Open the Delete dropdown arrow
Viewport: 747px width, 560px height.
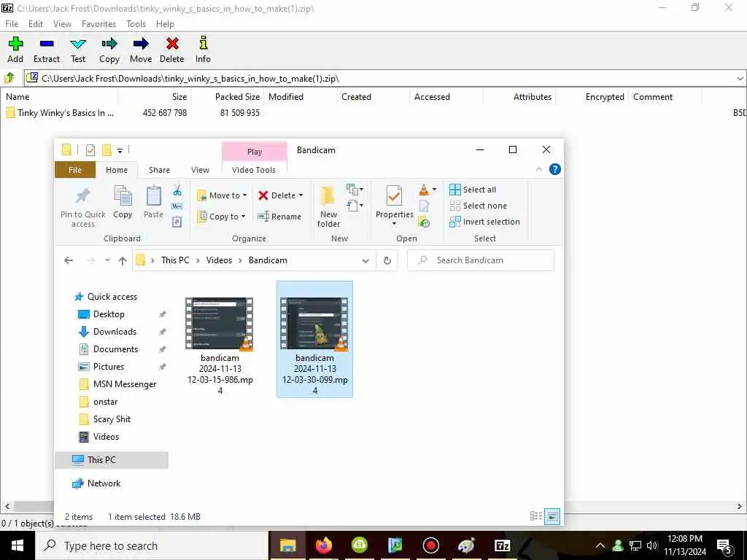coord(301,195)
